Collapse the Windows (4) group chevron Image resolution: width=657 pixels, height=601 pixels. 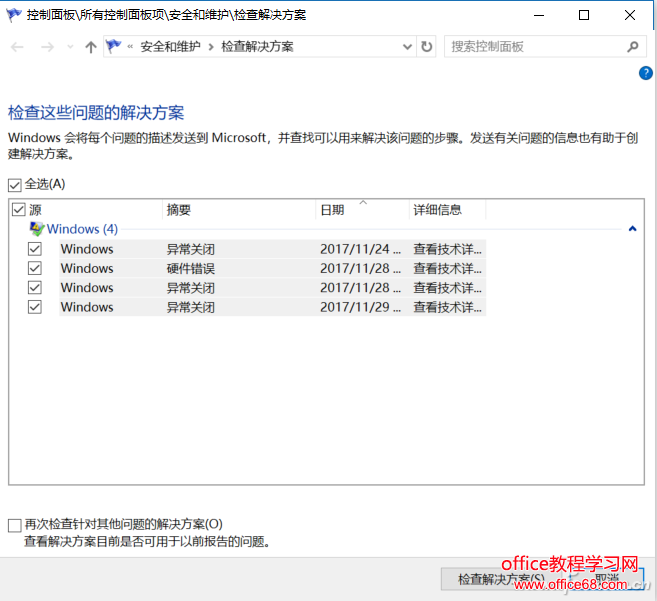633,229
